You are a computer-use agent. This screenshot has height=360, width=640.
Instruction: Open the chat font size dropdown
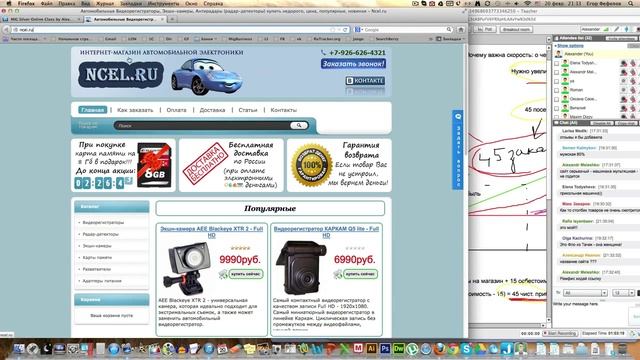pyautogui.click(x=623, y=293)
